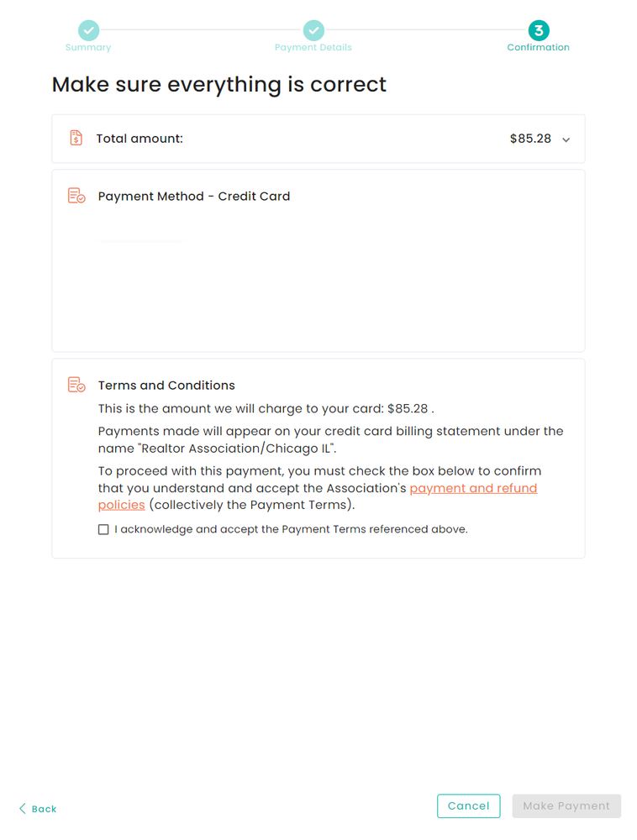Screen dimensions: 637x840
Task: Click the Summary step checkmark circle
Action: [x=88, y=30]
